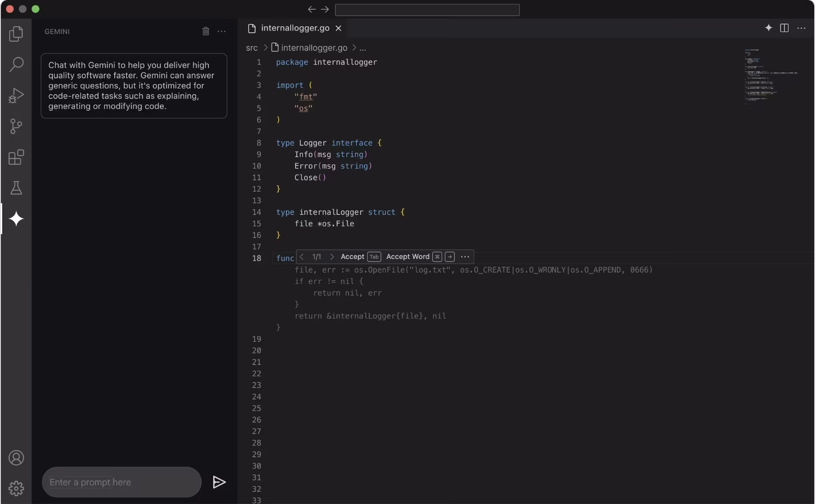Click the "func" keyword on line 18

pos(285,258)
